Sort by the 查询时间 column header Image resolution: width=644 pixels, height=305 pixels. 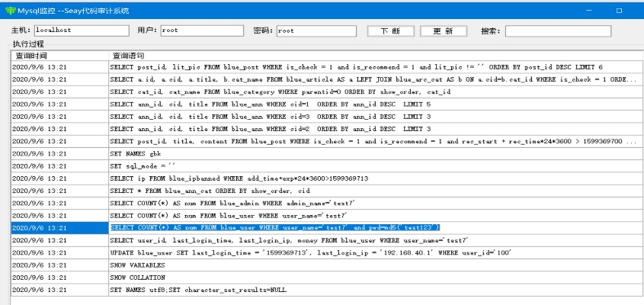pyautogui.click(x=59, y=56)
